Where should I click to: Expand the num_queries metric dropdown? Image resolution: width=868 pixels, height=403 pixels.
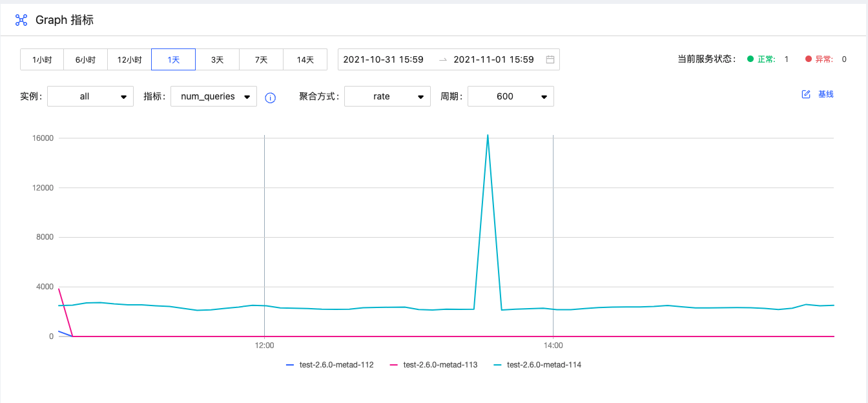[x=214, y=96]
